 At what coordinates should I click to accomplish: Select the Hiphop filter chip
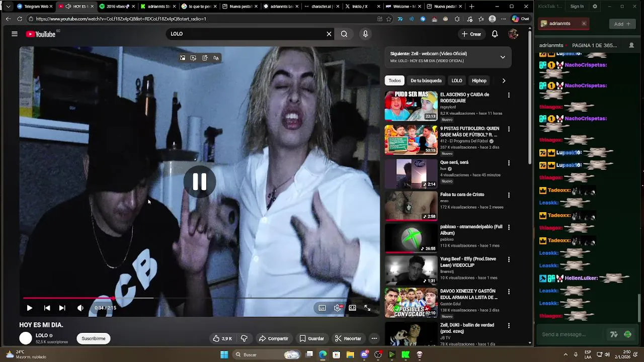pos(479,80)
